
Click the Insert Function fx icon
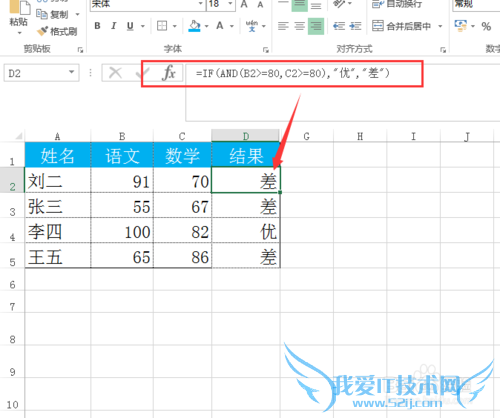pos(169,72)
